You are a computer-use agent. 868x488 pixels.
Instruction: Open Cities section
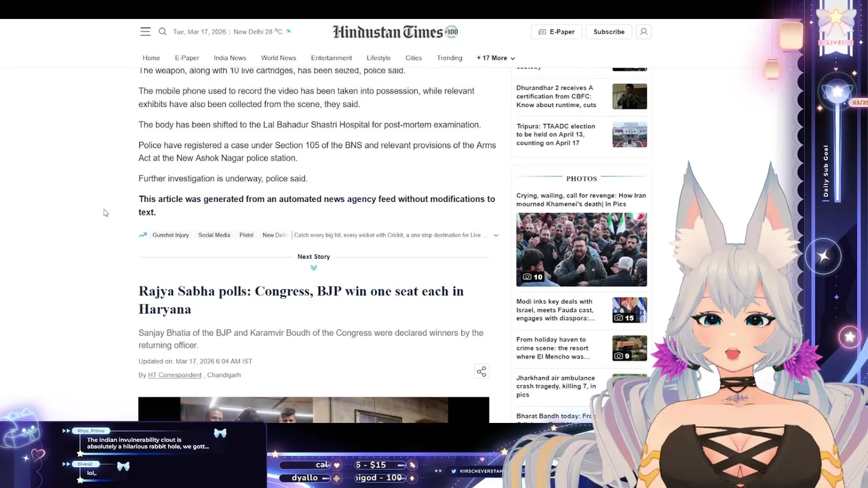(x=414, y=58)
